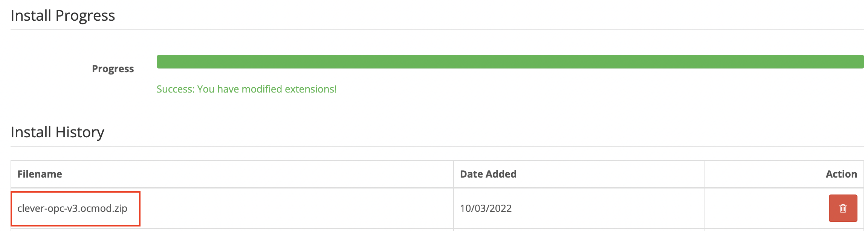868x231 pixels.
Task: Click the Install Progress heading
Action: 63,16
